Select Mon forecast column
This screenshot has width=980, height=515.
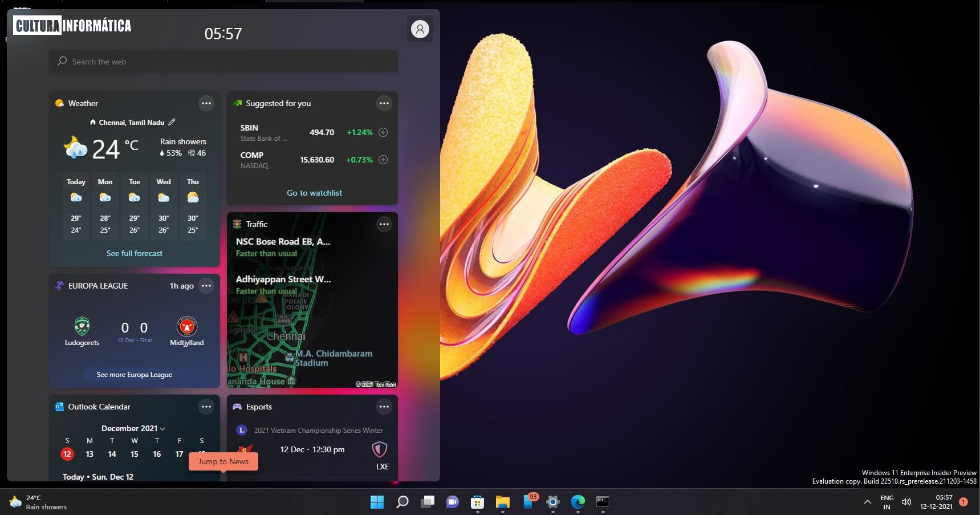click(105, 206)
